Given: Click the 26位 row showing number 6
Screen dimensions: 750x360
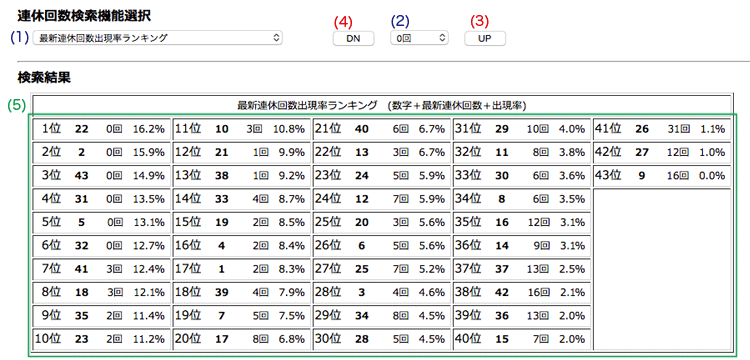Looking at the screenshot, I should 382,246.
